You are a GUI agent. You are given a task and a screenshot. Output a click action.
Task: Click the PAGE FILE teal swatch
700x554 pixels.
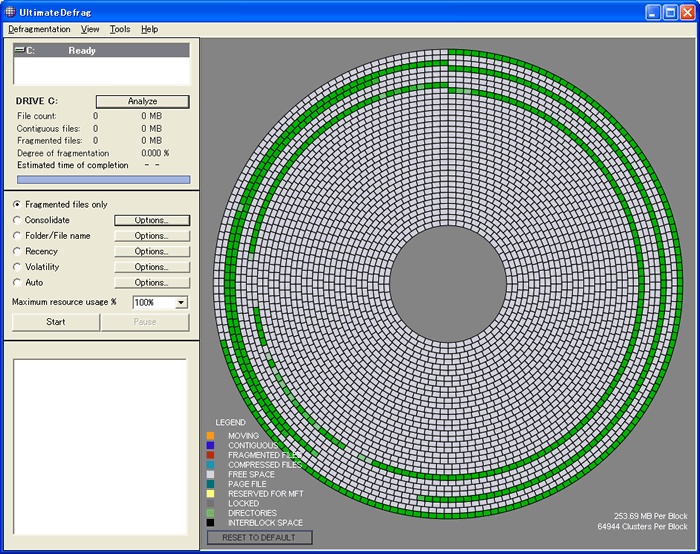[210, 484]
